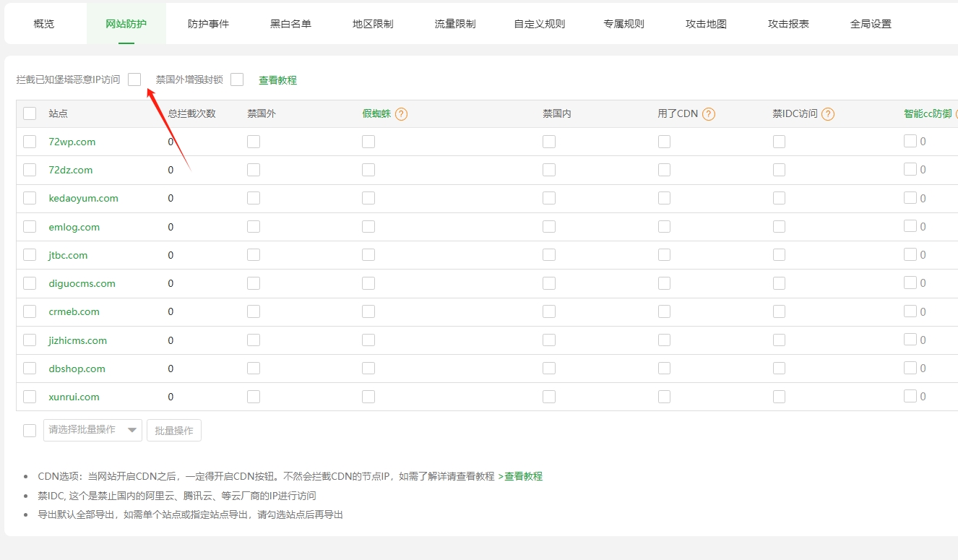Screen dimensions: 958x560
Task: Select the 网站防护 tab
Action: pyautogui.click(x=126, y=24)
